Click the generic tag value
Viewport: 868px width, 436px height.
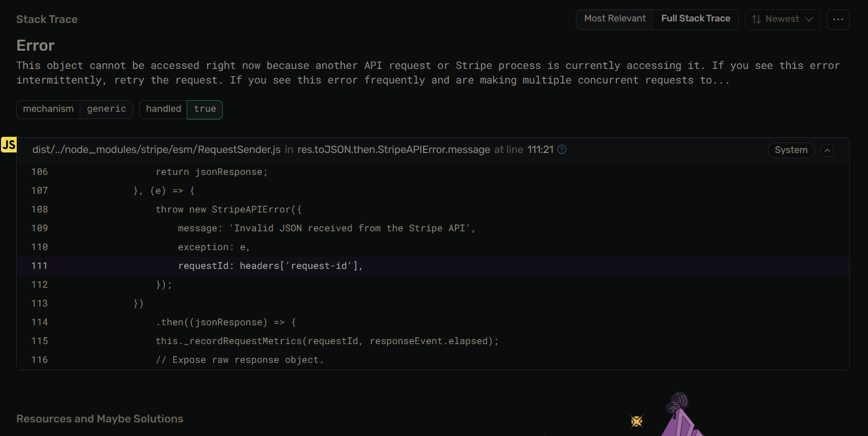point(106,109)
